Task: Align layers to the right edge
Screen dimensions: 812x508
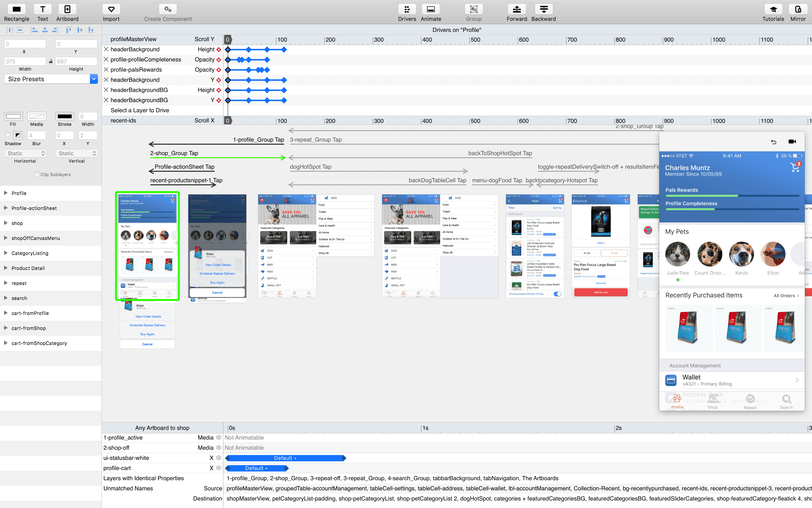Action: (x=55, y=30)
